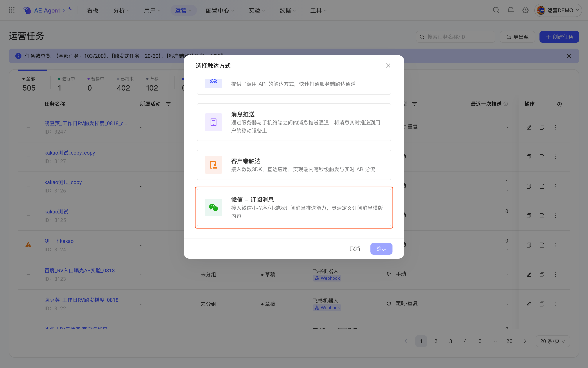The height and width of the screenshot is (368, 588).
Task: Expand the 用户 menu
Action: click(152, 10)
